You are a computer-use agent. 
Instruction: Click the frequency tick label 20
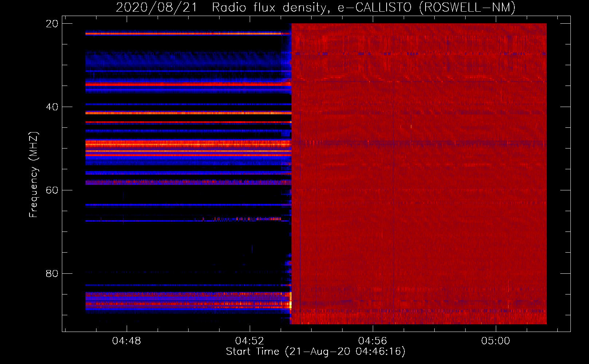pos(52,24)
